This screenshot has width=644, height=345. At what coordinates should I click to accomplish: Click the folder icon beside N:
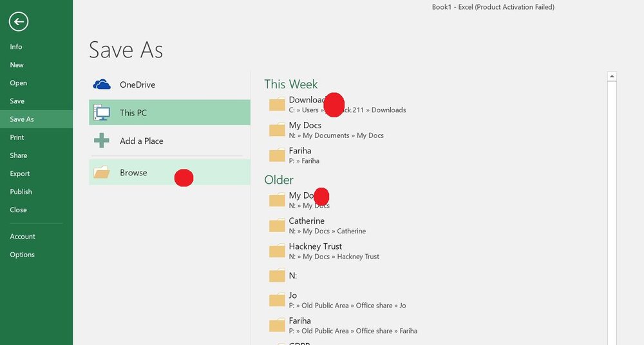point(277,275)
